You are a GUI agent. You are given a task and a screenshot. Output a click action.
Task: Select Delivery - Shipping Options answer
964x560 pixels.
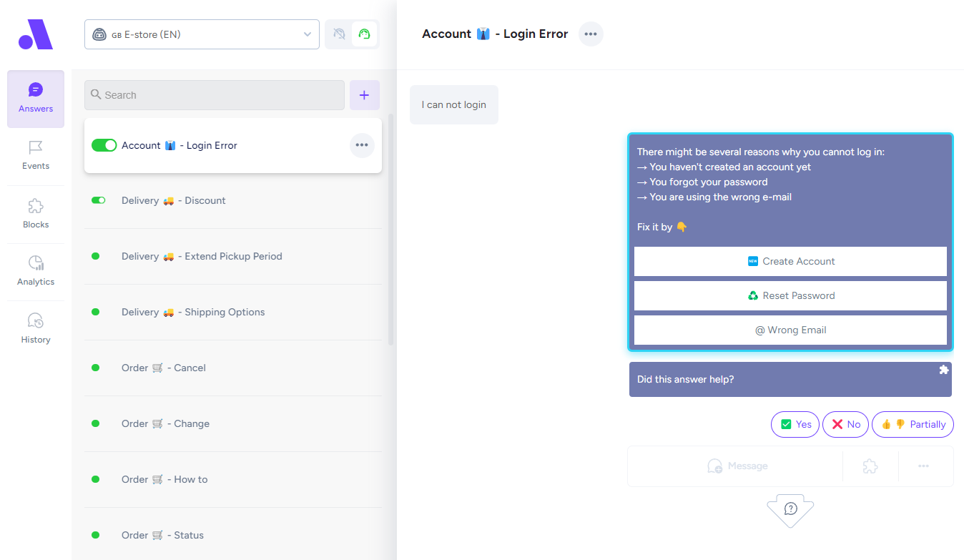click(233, 313)
